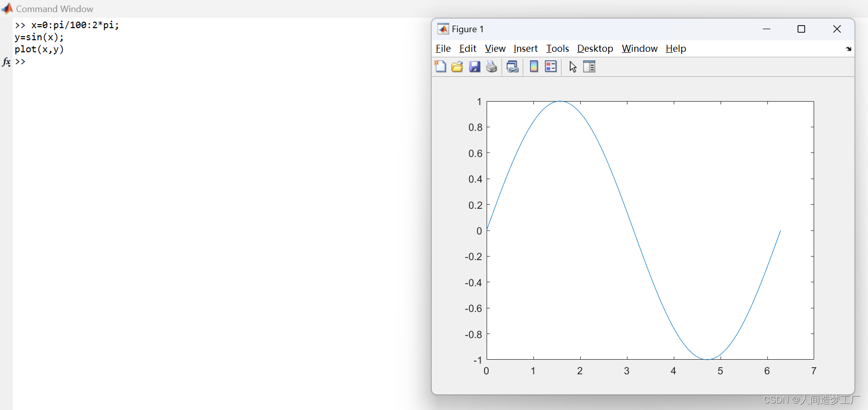Maximize the Figure 1 window

point(802,29)
